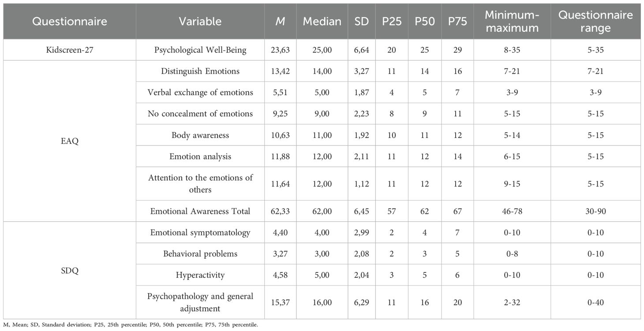Click the Questionnaire column header

click(x=69, y=21)
